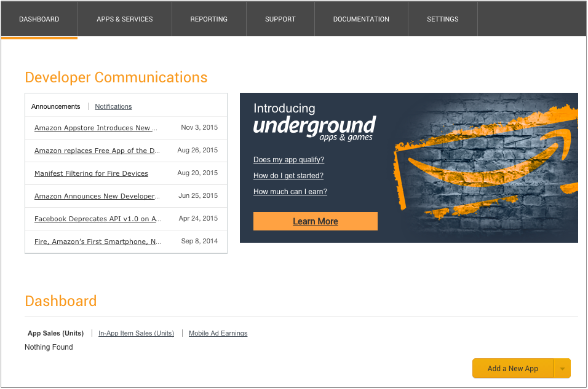The height and width of the screenshot is (389, 588).
Task: Click 'How do I get started?' link
Action: 288,175
